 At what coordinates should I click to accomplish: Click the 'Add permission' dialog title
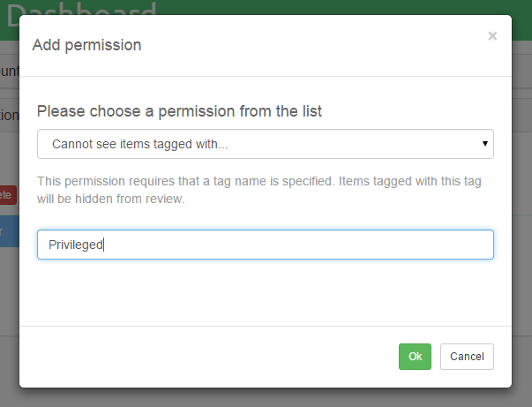click(x=86, y=45)
